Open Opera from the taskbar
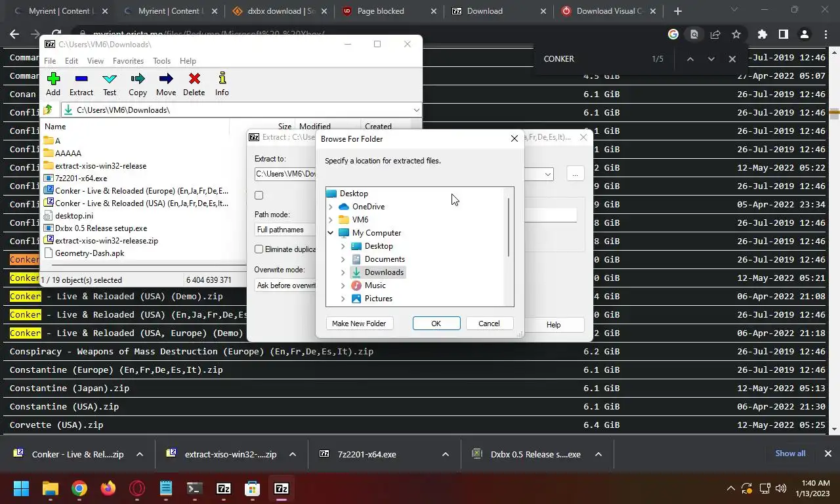This screenshot has height=504, width=840. pos(137,488)
